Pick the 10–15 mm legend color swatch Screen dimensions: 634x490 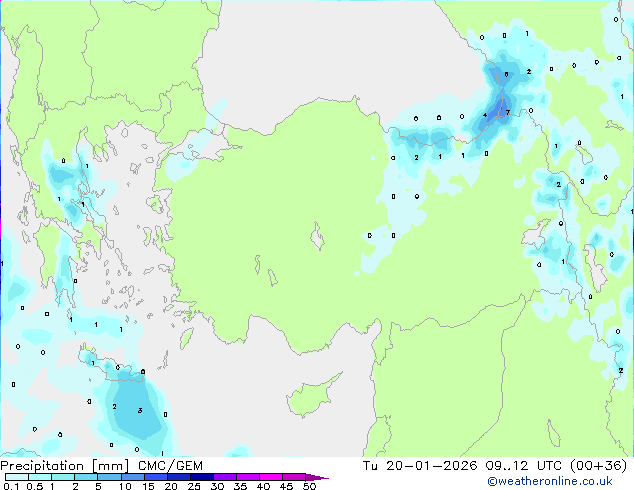click(x=132, y=477)
